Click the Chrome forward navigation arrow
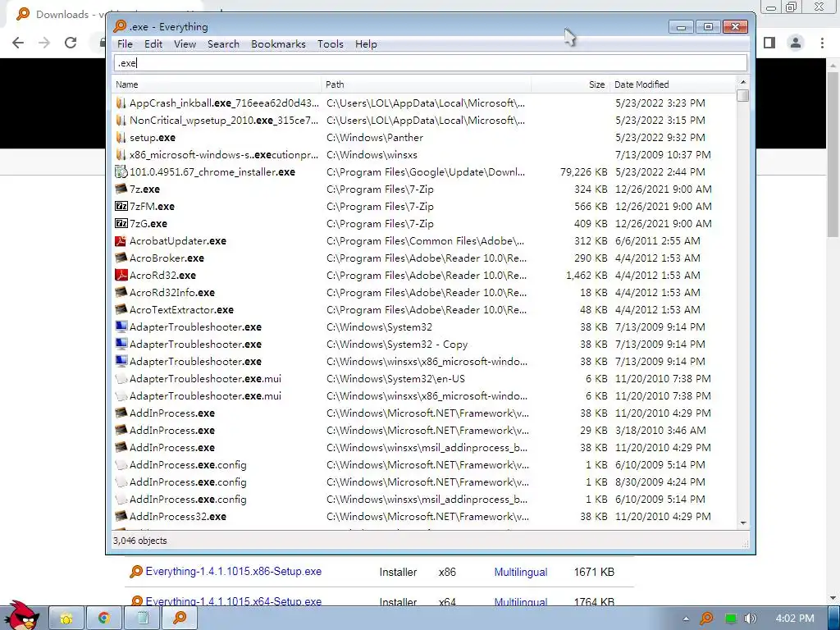The width and height of the screenshot is (840, 630). click(44, 43)
